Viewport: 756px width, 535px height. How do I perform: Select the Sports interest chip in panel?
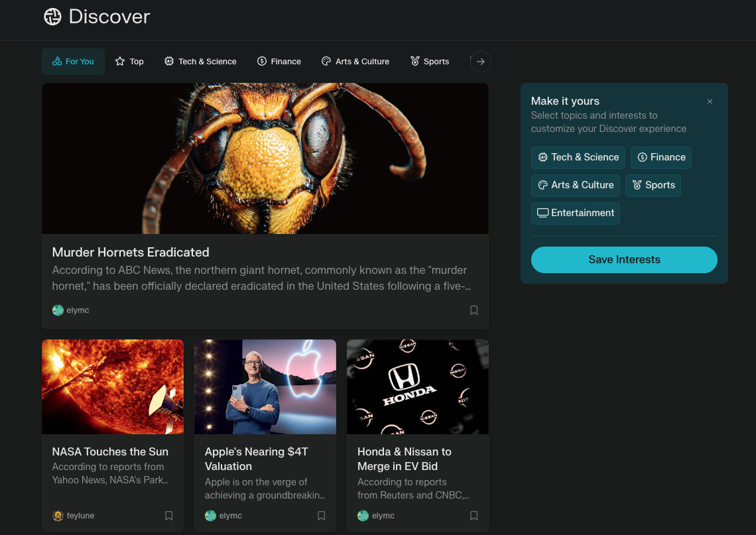653,185
